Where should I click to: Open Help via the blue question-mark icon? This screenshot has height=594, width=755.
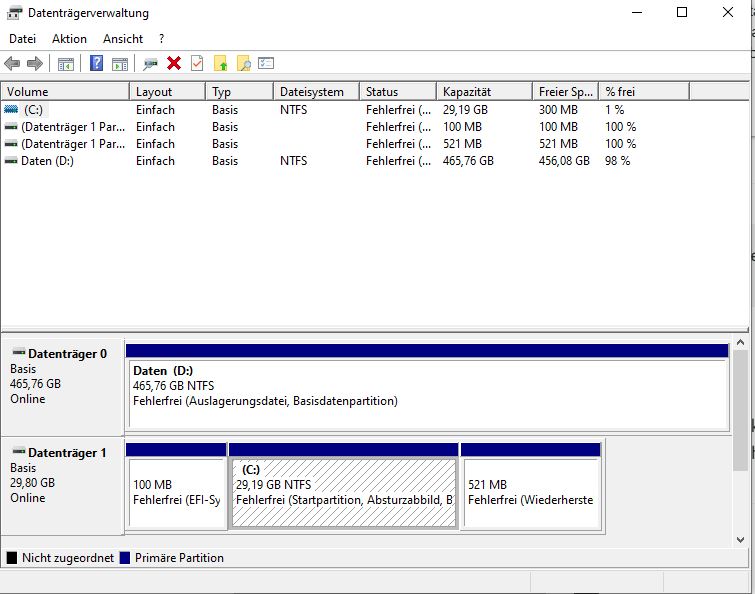tap(96, 63)
